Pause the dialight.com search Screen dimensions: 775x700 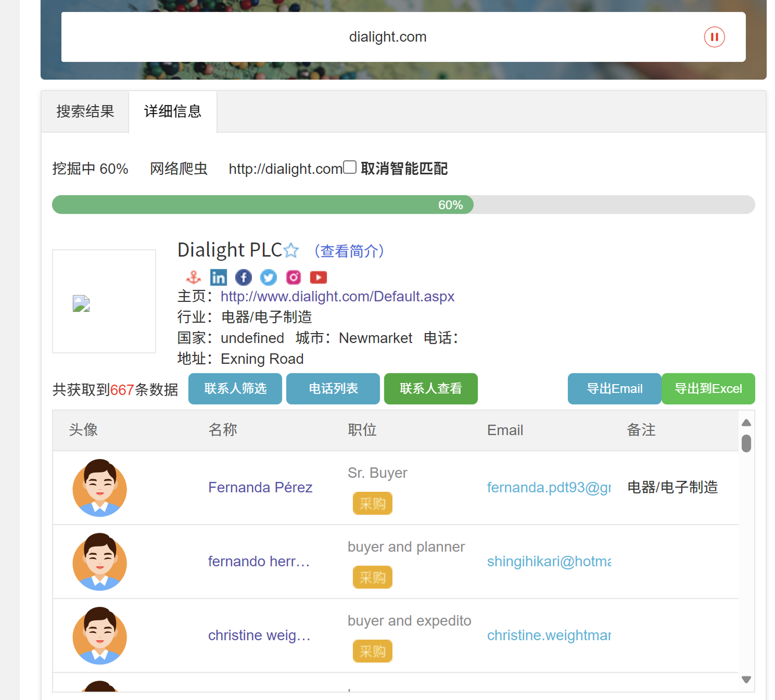point(714,37)
